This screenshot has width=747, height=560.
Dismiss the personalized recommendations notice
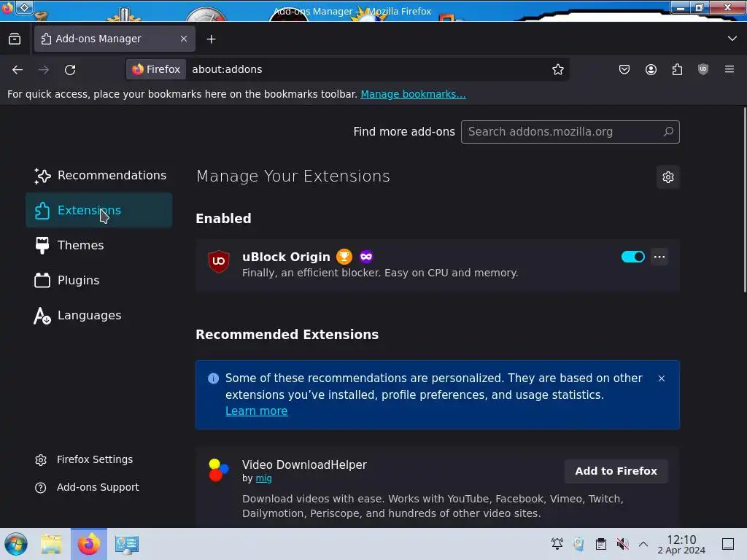point(661,378)
